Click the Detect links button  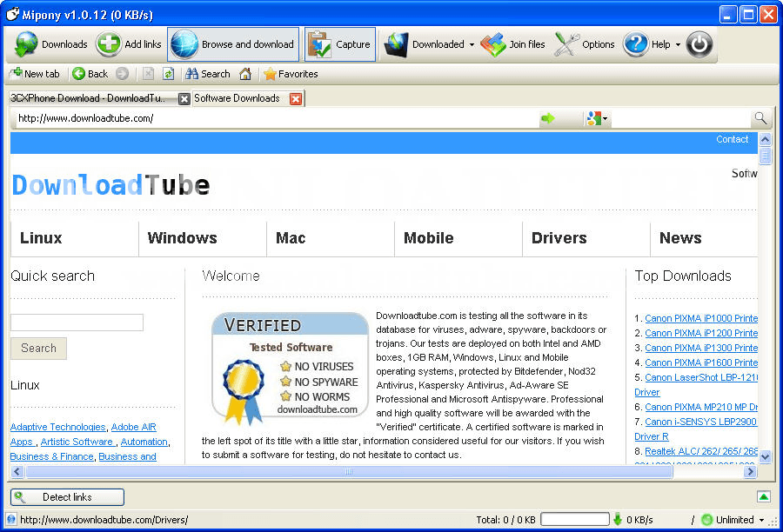(x=67, y=497)
